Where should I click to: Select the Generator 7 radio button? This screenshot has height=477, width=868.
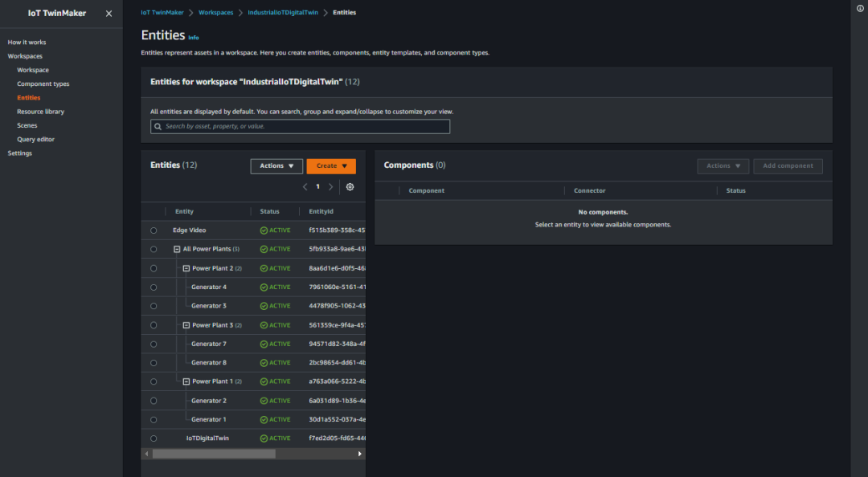pos(154,344)
